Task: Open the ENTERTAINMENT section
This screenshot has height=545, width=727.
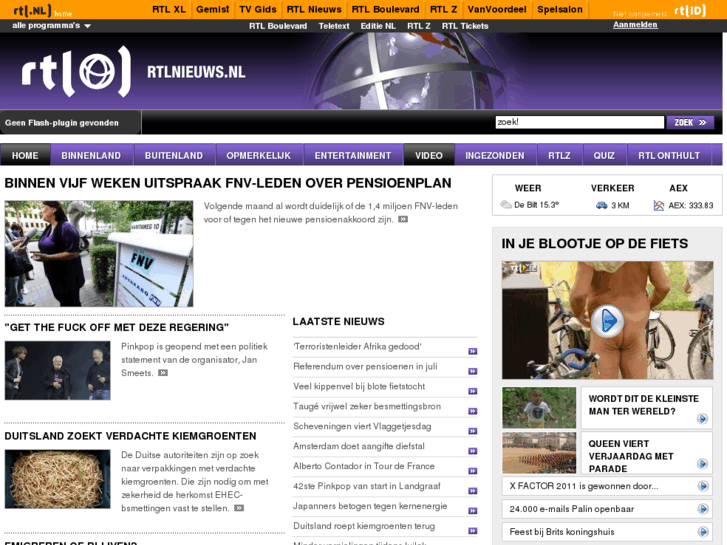Action: (353, 155)
